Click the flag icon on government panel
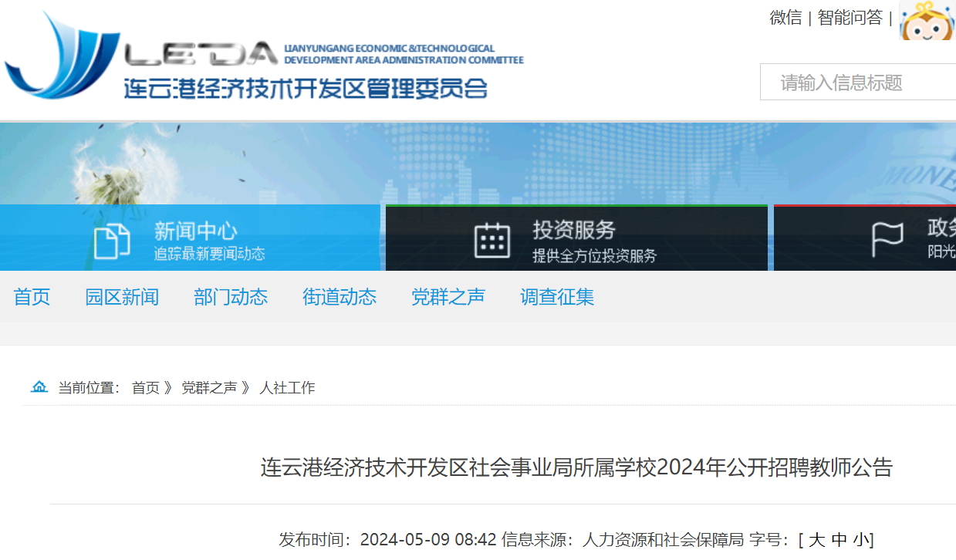The width and height of the screenshot is (956, 560). 887,240
